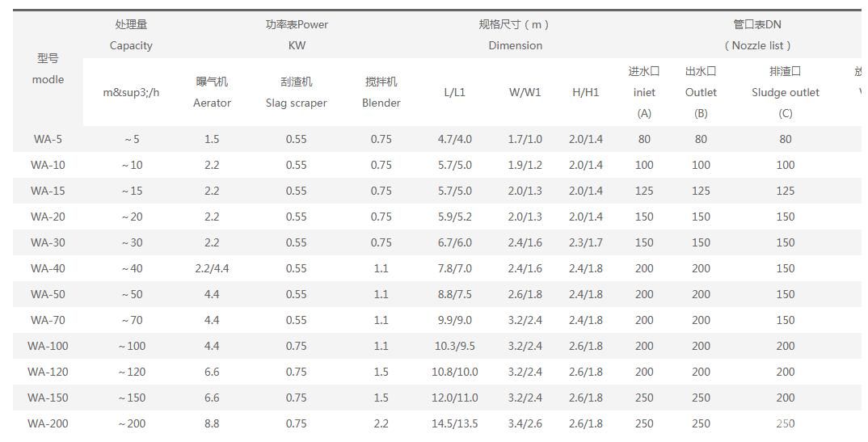
Task: Click the 2.3/1.7 height value
Action: coord(585,242)
